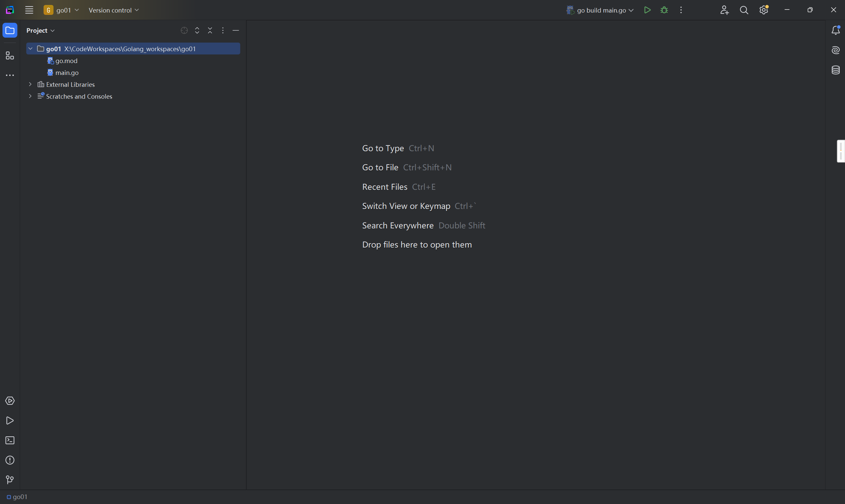Collapse the go01 project root folder
The image size is (845, 504).
(x=30, y=49)
